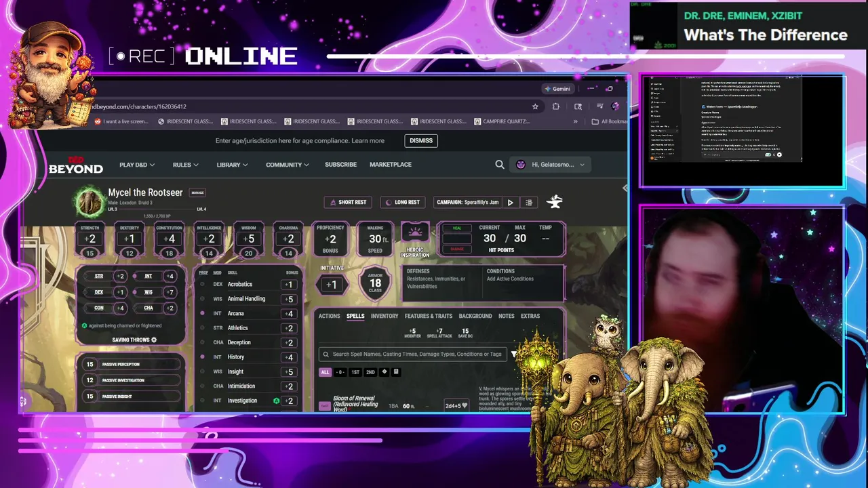Filter spells to cantrips with -0-
Screen dimensions: 868x488
click(340, 372)
